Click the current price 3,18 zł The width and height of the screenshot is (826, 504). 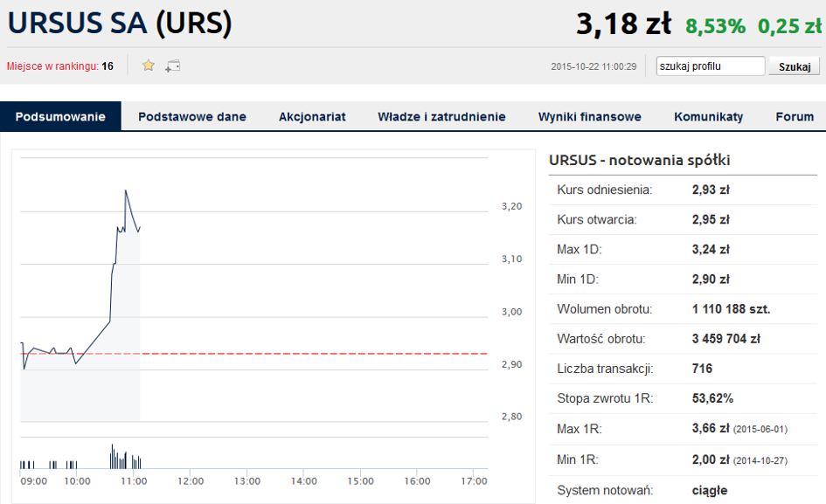(624, 24)
